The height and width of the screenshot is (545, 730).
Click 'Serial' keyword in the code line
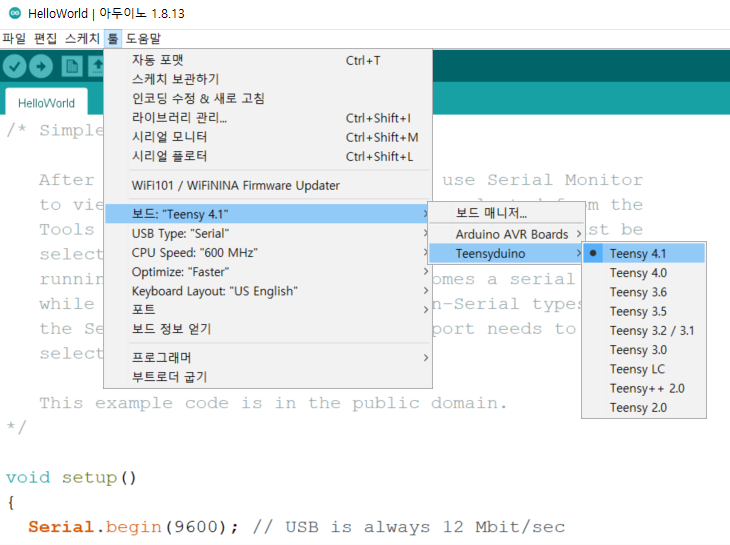pos(61,527)
